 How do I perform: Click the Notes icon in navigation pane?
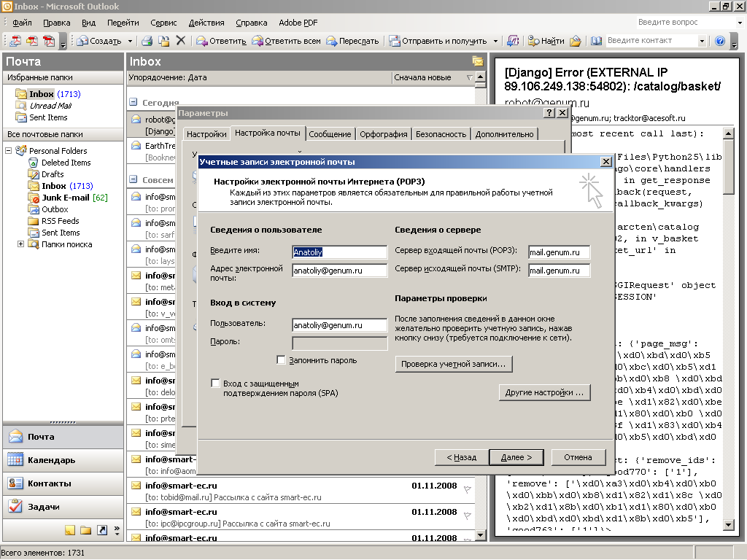pyautogui.click(x=70, y=530)
